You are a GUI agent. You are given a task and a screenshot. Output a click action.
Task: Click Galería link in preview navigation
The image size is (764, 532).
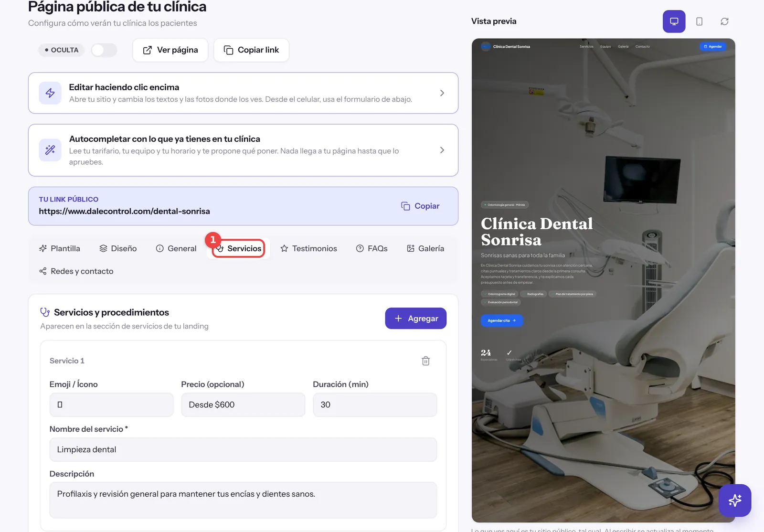pyautogui.click(x=623, y=47)
